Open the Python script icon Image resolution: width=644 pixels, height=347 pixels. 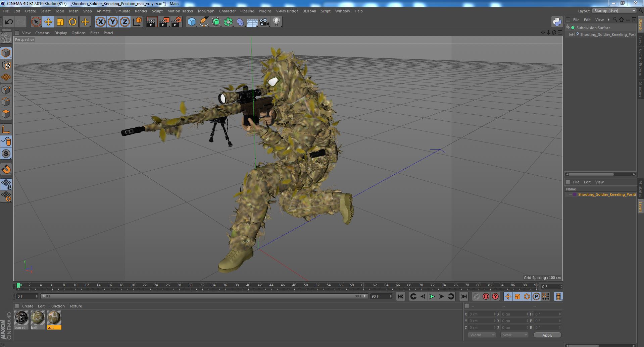coord(557,22)
